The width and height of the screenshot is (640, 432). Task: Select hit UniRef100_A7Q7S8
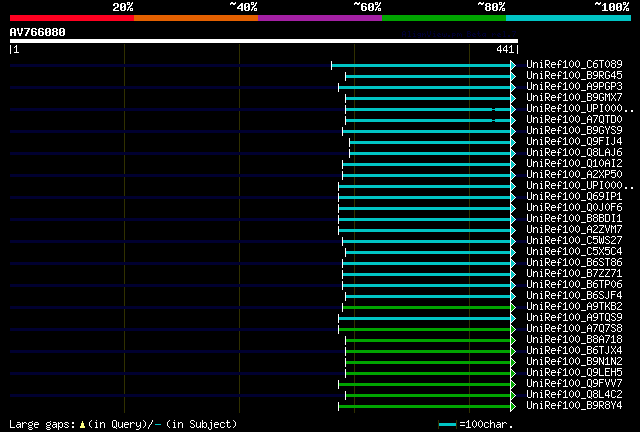(x=574, y=329)
